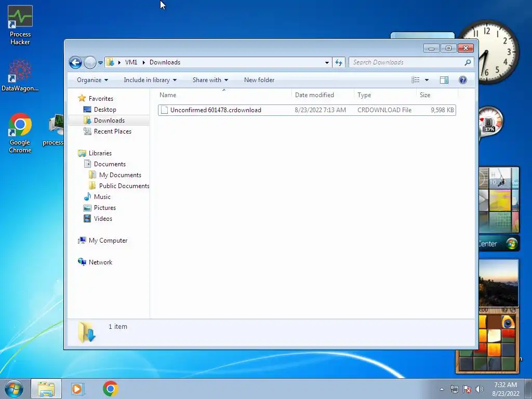Screen dimensions: 532x399
Task: Expand the address bar history dropdown
Action: click(327, 62)
